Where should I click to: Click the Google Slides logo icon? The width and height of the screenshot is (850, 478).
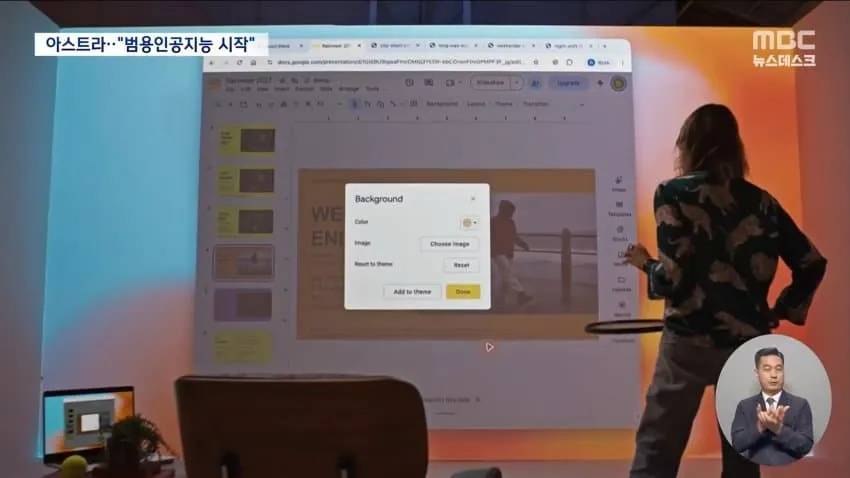pyautogui.click(x=215, y=85)
